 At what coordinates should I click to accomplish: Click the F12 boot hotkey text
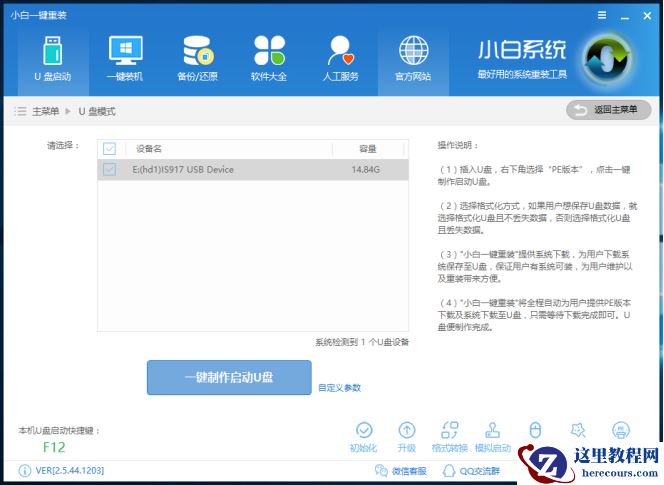click(x=54, y=447)
